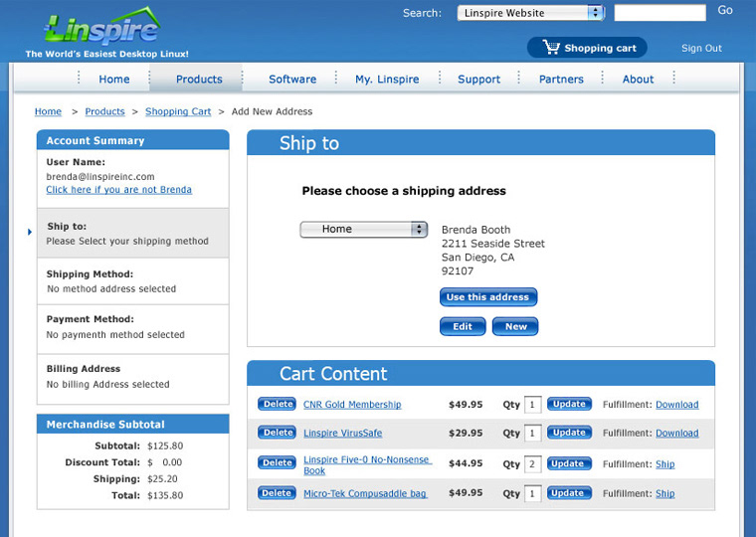This screenshot has height=537, width=756.
Task: Open the Partners navigation tab
Action: [x=561, y=79]
